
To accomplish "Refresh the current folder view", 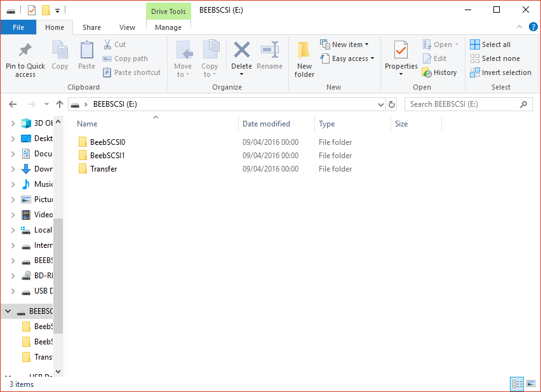I will point(392,104).
